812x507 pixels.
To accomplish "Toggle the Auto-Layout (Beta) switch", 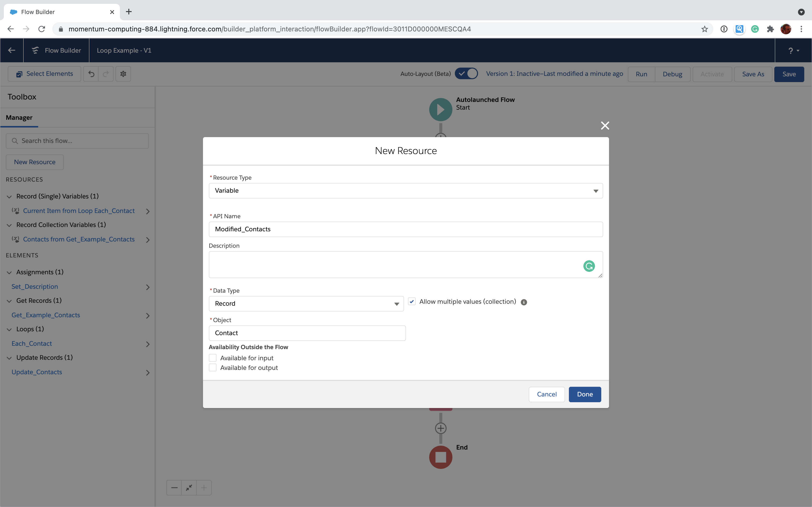I will [x=467, y=73].
